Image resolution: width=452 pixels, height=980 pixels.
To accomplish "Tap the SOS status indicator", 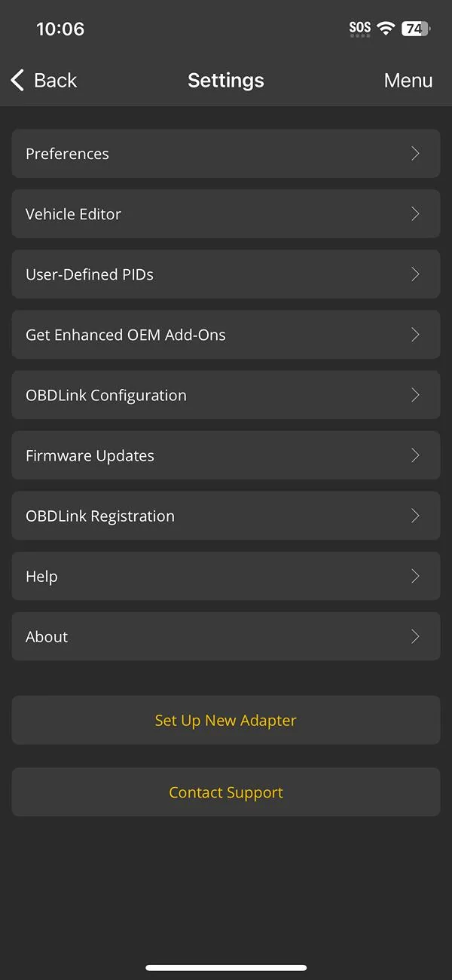I will tap(360, 29).
